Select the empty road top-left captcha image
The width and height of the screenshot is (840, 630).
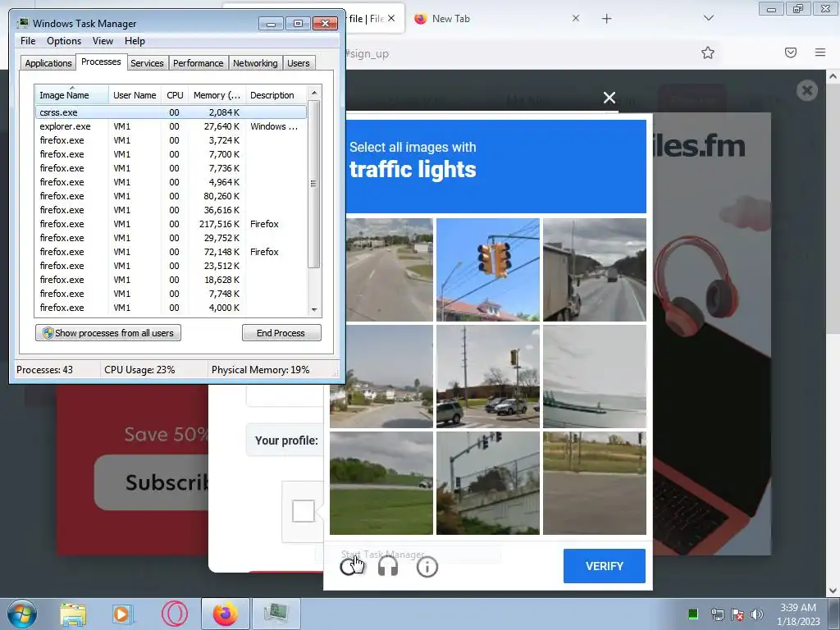click(x=390, y=269)
